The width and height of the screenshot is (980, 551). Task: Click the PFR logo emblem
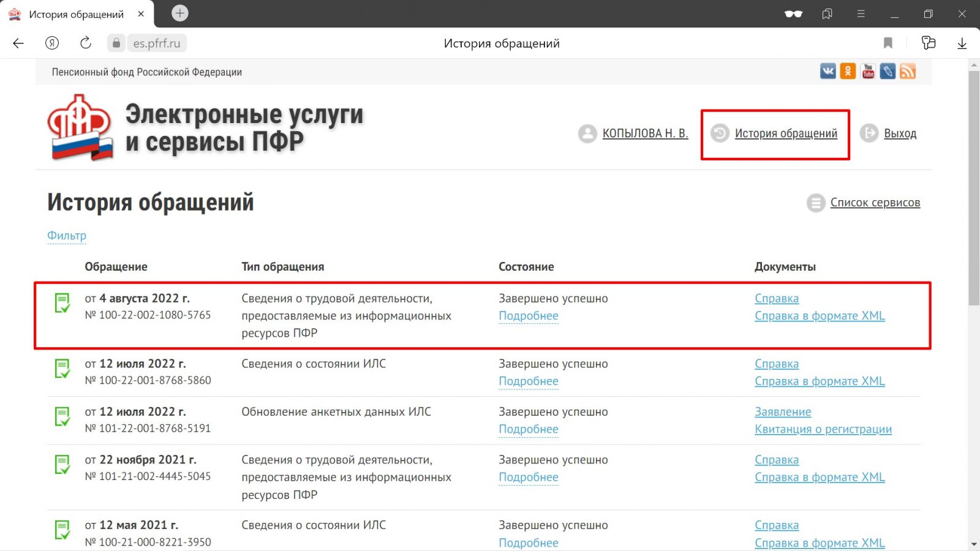coord(80,127)
